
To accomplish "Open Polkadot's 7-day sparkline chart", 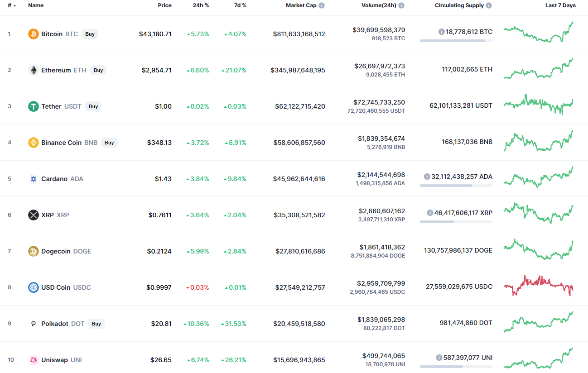I will [x=539, y=322].
